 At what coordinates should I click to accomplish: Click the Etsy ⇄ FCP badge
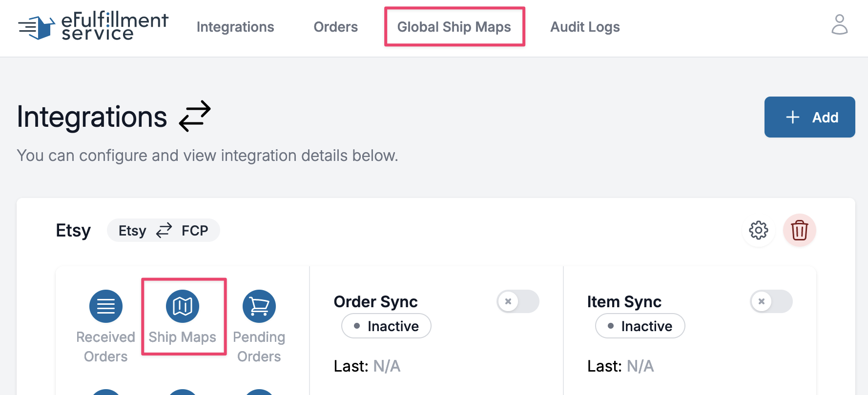coord(164,230)
